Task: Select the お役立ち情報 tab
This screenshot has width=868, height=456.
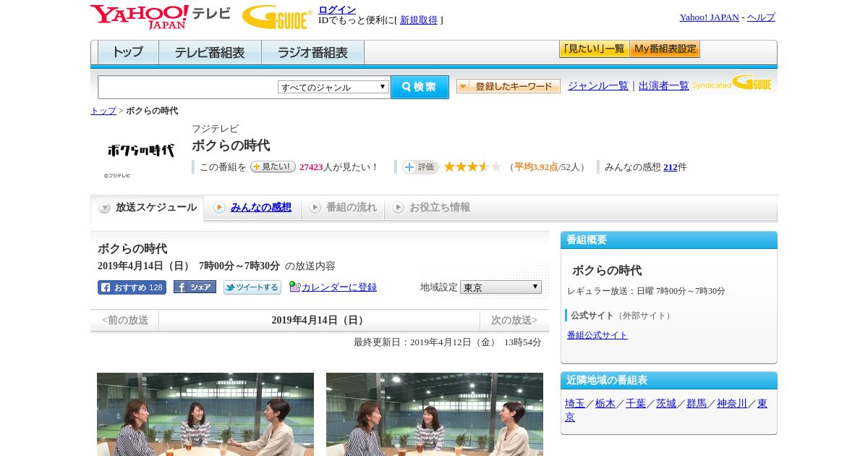Action: [x=431, y=208]
